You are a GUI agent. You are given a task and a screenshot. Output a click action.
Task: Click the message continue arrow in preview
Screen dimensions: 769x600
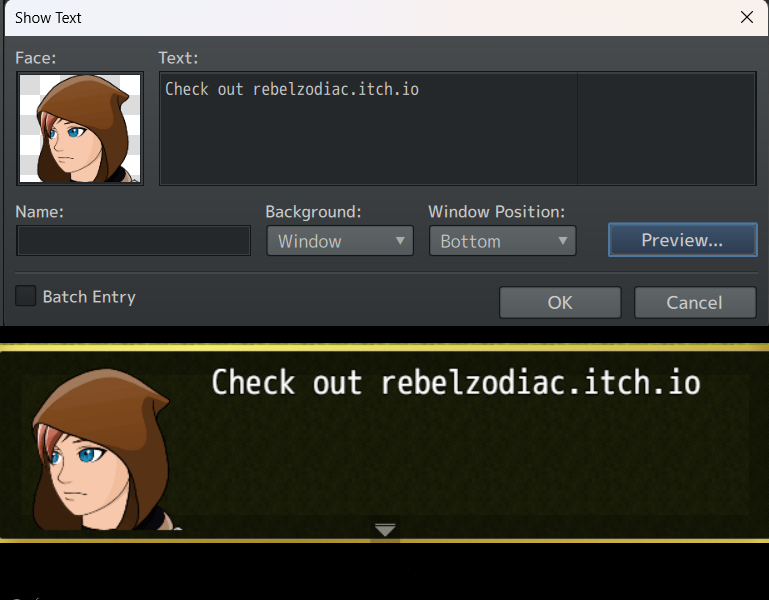click(x=385, y=529)
